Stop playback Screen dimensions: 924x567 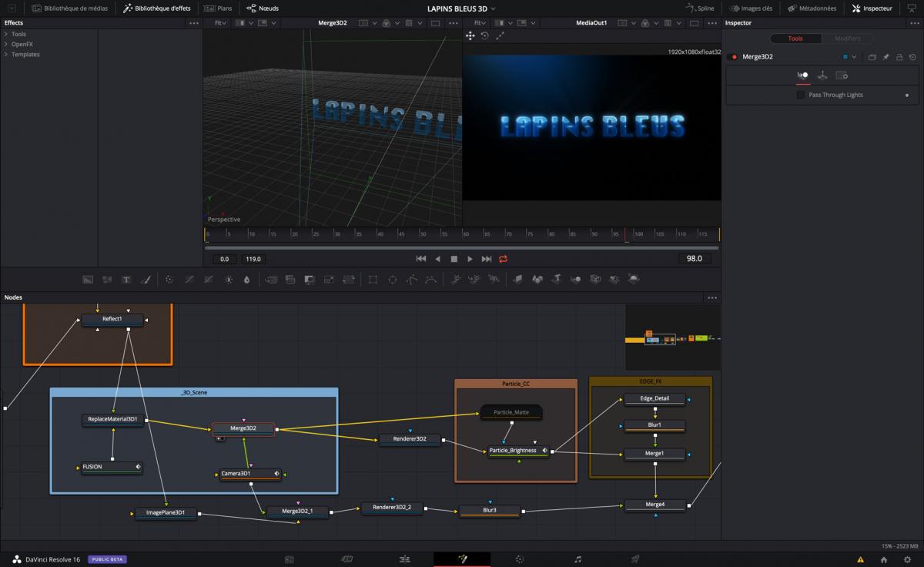coord(454,259)
